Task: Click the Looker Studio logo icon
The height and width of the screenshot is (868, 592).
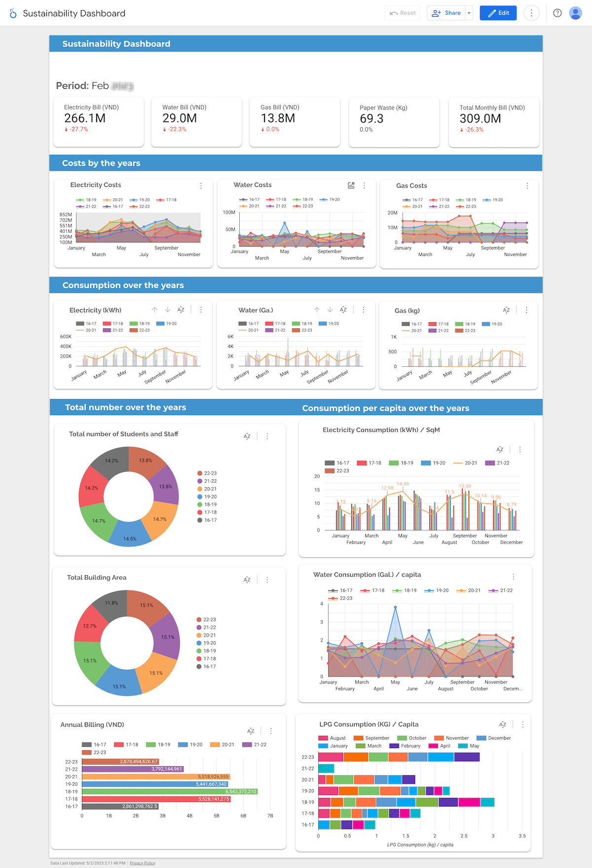Action: point(13,13)
